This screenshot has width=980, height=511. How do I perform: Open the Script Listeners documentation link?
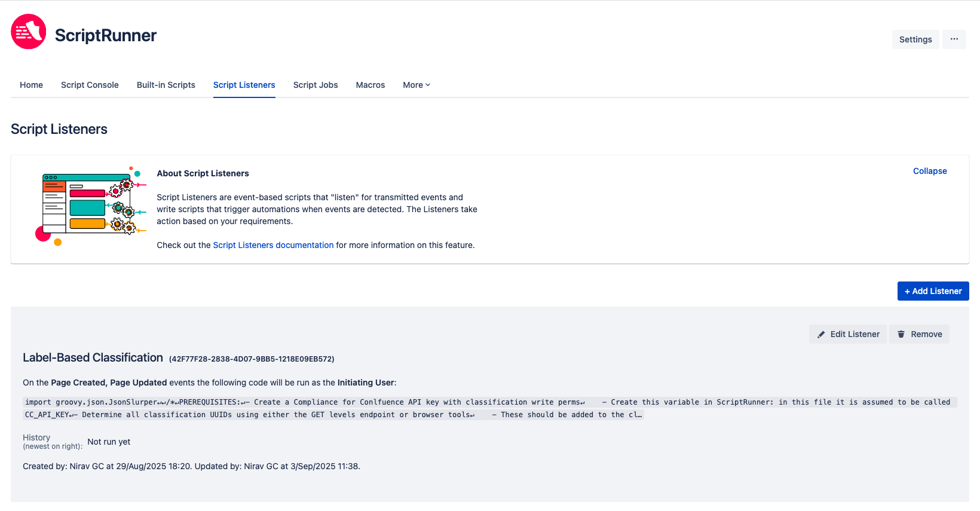(273, 245)
